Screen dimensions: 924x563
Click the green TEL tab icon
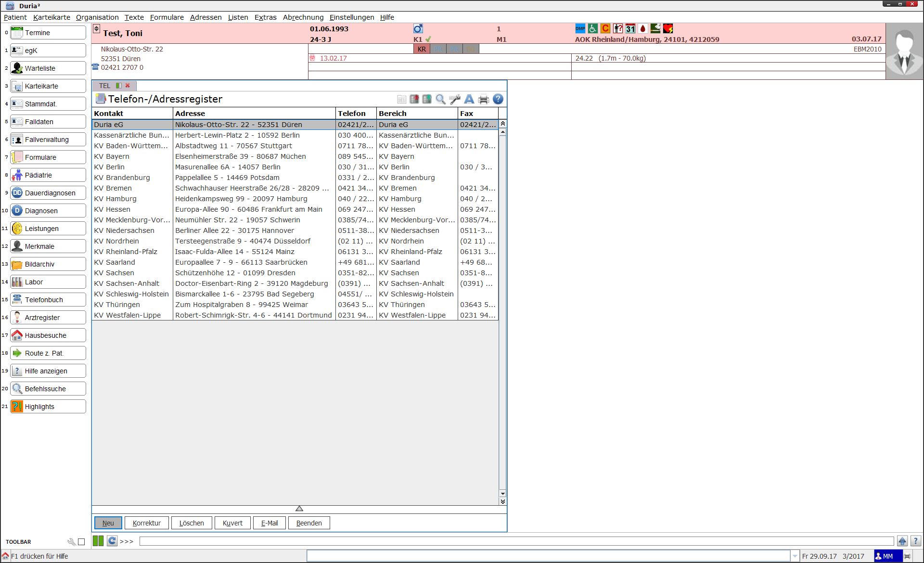click(x=119, y=86)
